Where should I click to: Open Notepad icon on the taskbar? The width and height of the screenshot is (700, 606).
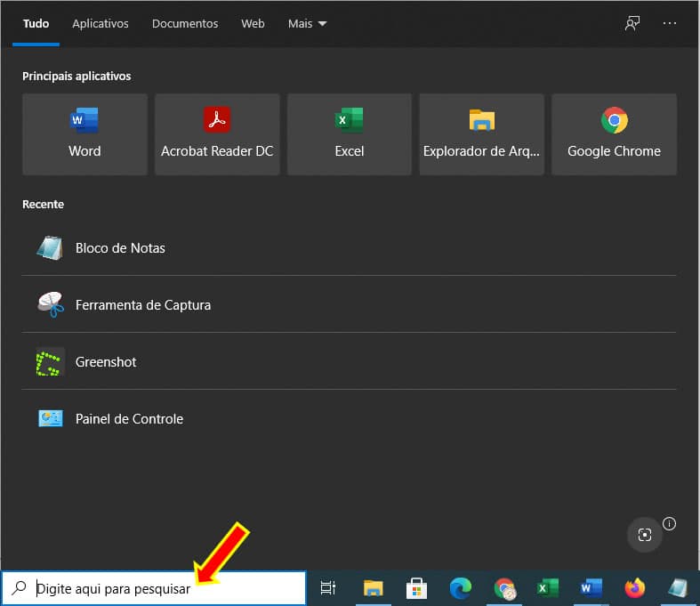678,588
